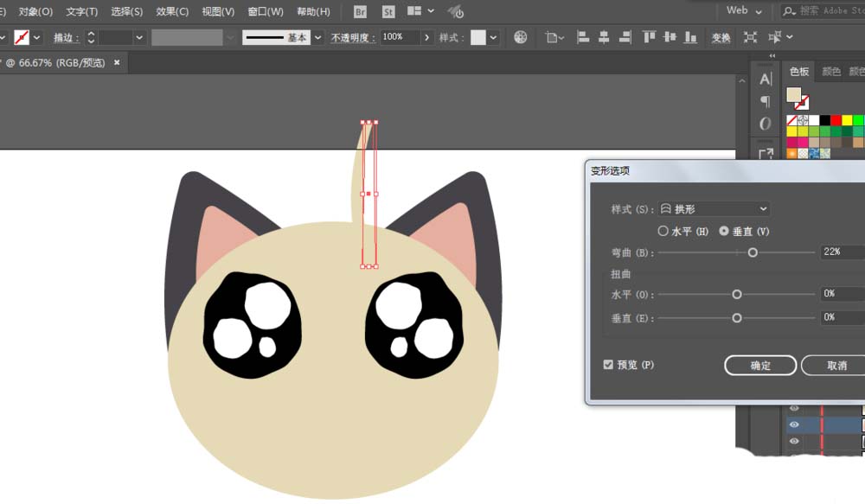The image size is (865, 504).
Task: Pick the black swatch in Swatches panel
Action: (824, 120)
